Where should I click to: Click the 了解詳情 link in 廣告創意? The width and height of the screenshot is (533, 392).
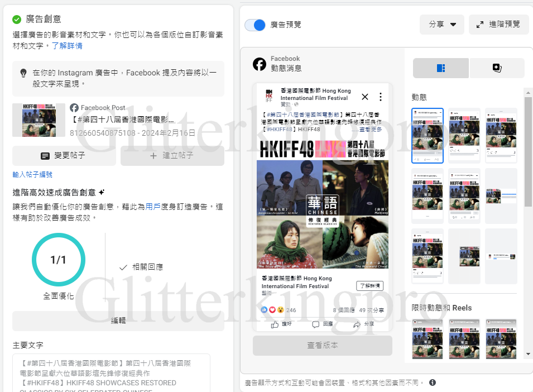click(x=67, y=46)
